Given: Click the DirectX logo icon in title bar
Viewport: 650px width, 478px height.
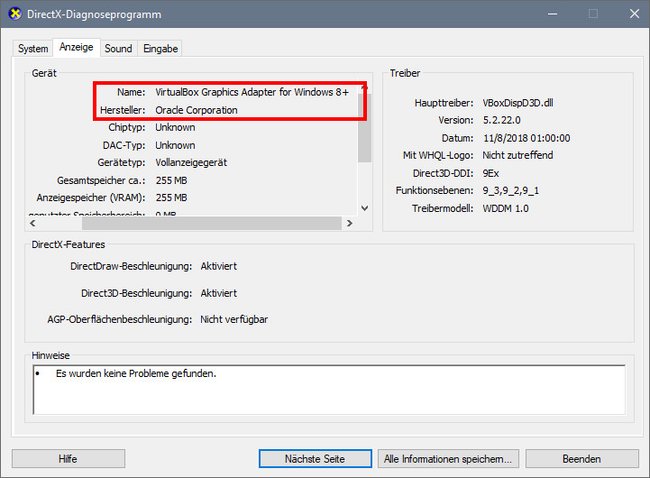Looking at the screenshot, I should pos(15,14).
